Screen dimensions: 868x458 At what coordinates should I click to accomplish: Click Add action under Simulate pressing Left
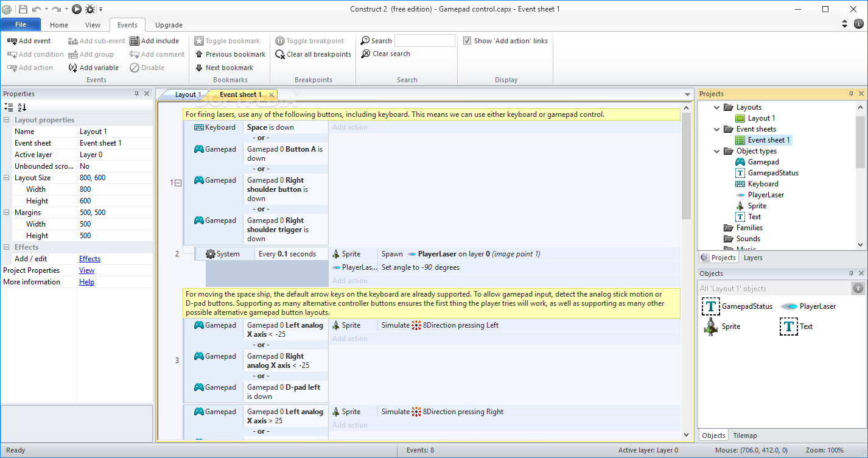[350, 339]
